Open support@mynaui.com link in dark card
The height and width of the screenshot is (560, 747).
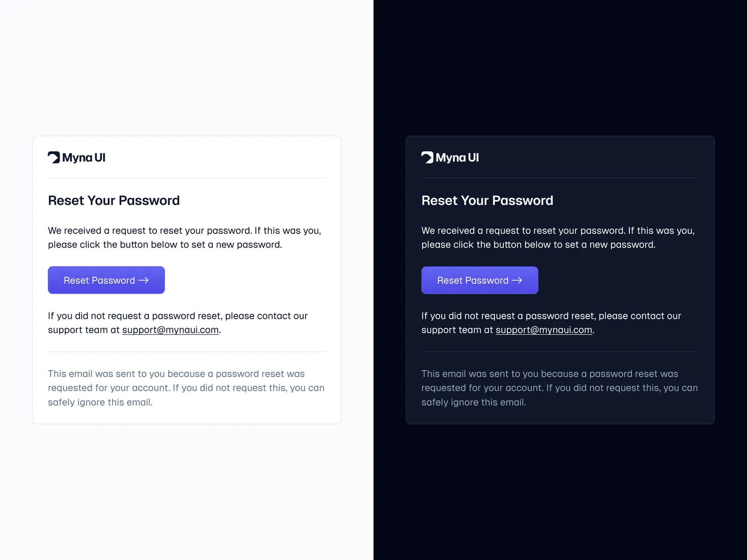[544, 330]
